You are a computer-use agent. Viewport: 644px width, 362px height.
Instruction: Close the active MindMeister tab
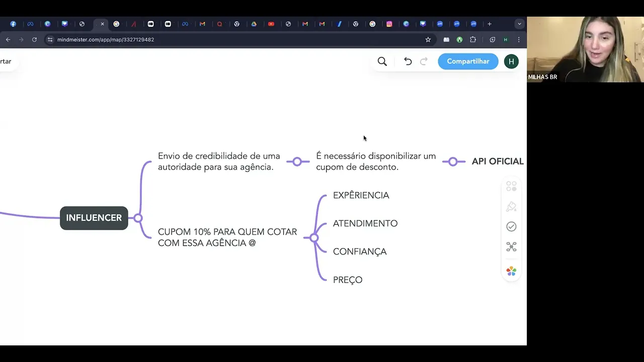102,24
